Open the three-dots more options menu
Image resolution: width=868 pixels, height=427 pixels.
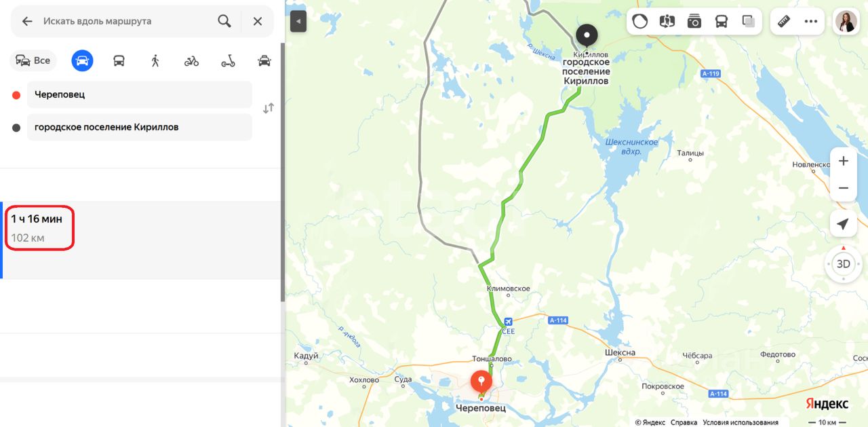tap(811, 21)
